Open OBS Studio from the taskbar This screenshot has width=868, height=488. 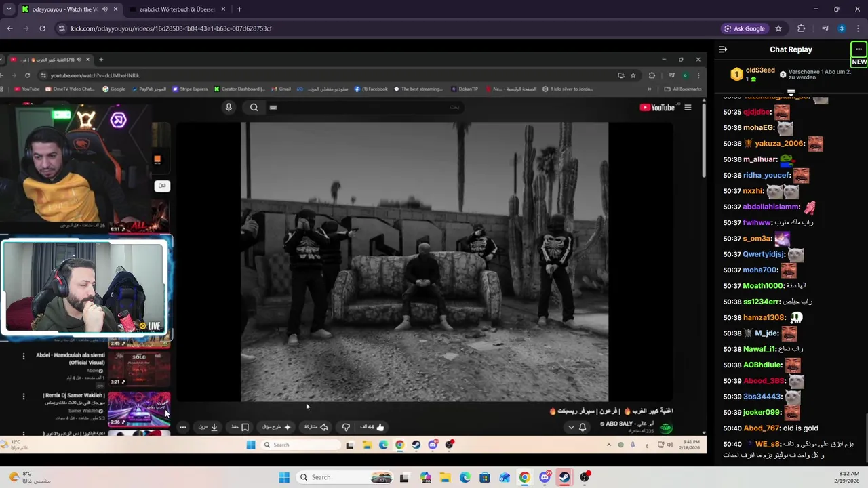click(585, 477)
